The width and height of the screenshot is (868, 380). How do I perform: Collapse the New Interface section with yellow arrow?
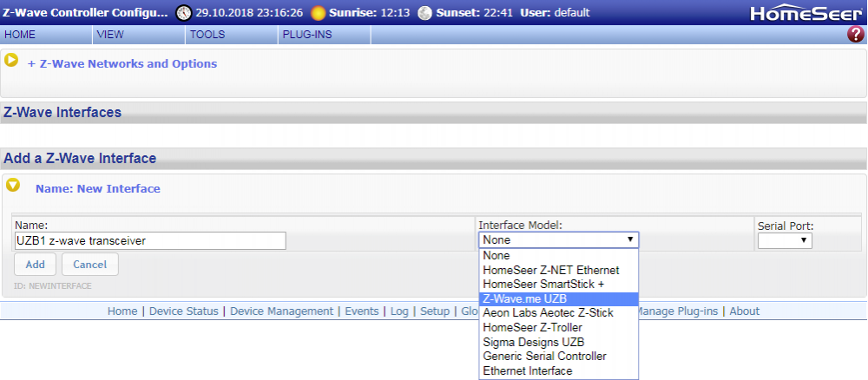(13, 185)
